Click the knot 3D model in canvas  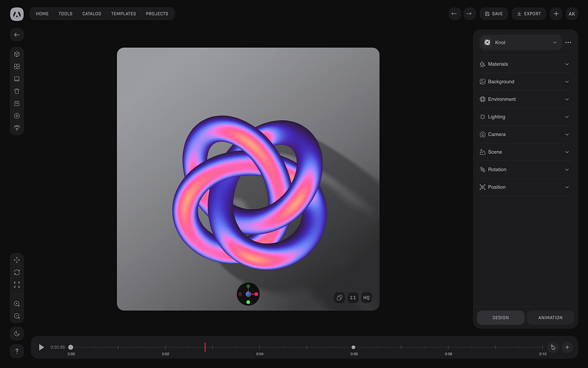(249, 193)
